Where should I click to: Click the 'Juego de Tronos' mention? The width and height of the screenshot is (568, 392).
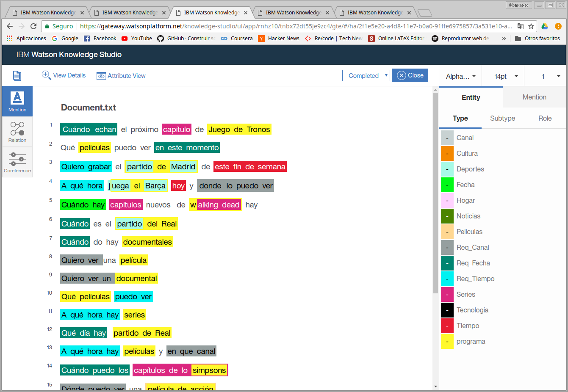point(239,130)
